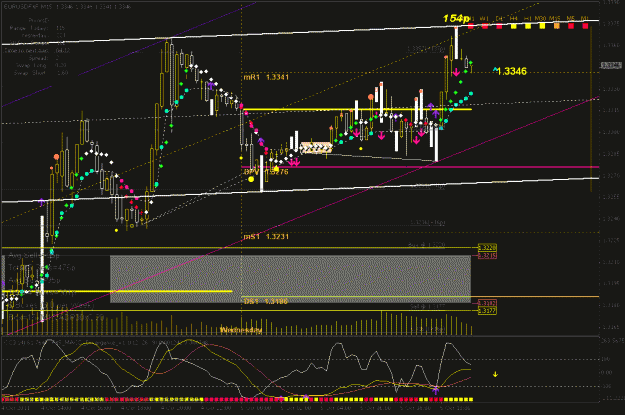This screenshot has height=415, width=625.
Task: Click the yellow 1.3220 price tag
Action: 487,248
